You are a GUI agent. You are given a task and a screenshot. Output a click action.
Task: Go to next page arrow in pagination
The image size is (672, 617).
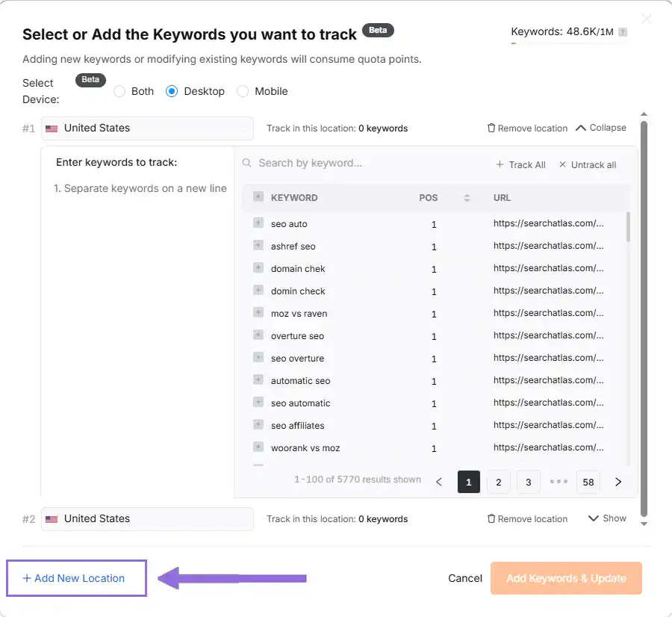618,482
